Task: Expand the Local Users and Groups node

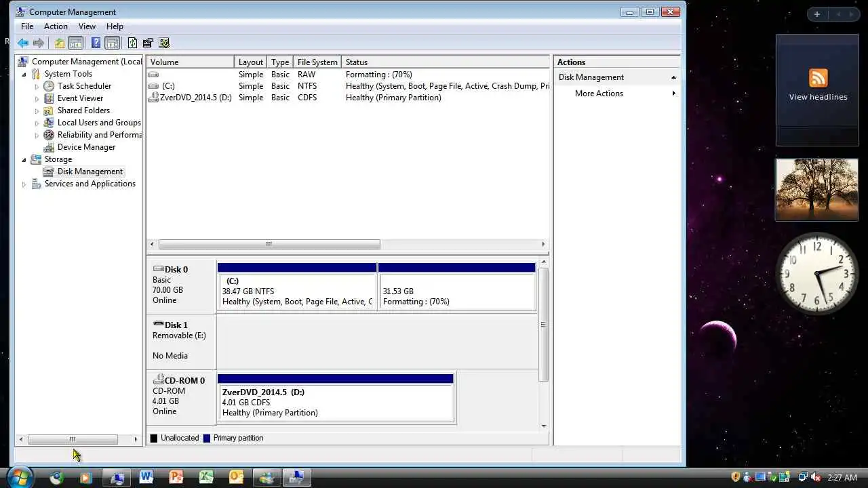Action: 37,123
